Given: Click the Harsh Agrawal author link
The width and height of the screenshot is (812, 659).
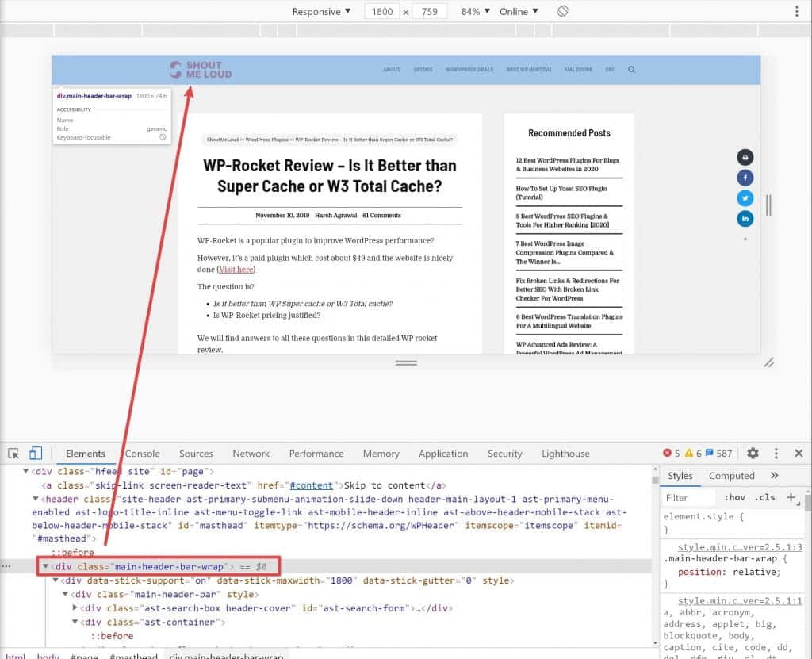Looking at the screenshot, I should pos(335,215).
